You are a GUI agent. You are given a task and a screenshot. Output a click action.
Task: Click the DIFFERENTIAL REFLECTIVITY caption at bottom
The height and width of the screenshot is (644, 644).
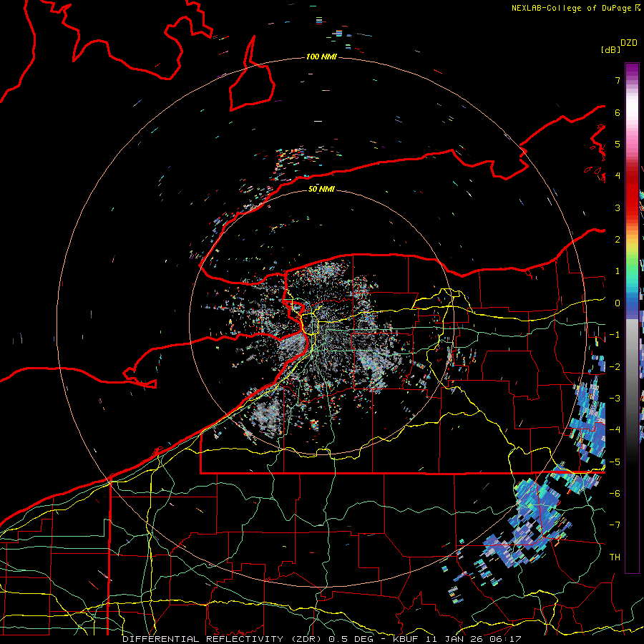point(322,639)
